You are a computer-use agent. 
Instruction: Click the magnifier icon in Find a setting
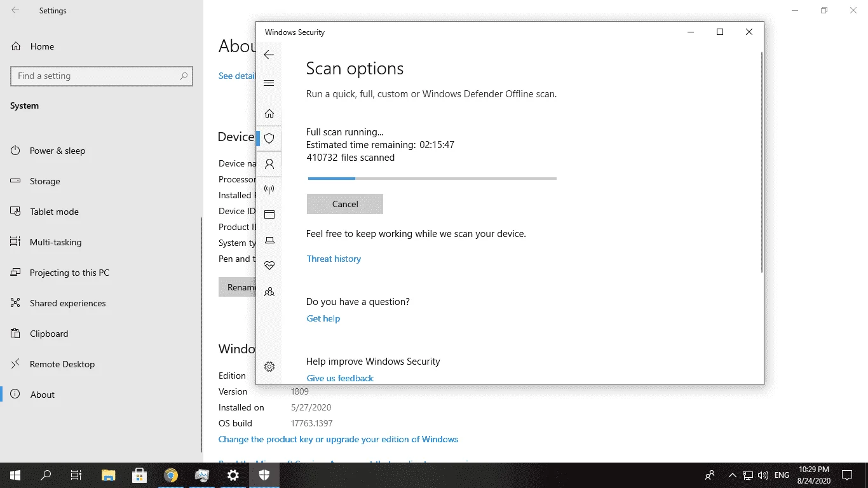[x=184, y=76]
